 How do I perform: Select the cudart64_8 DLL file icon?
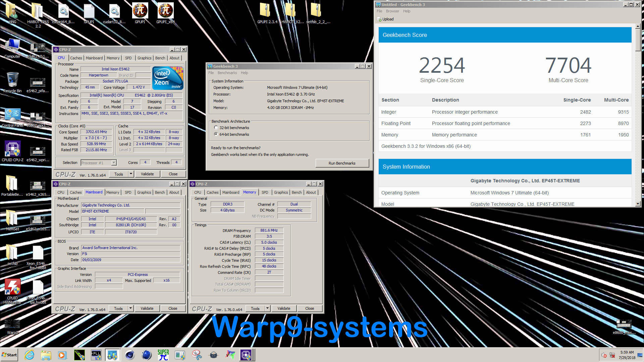(63, 13)
